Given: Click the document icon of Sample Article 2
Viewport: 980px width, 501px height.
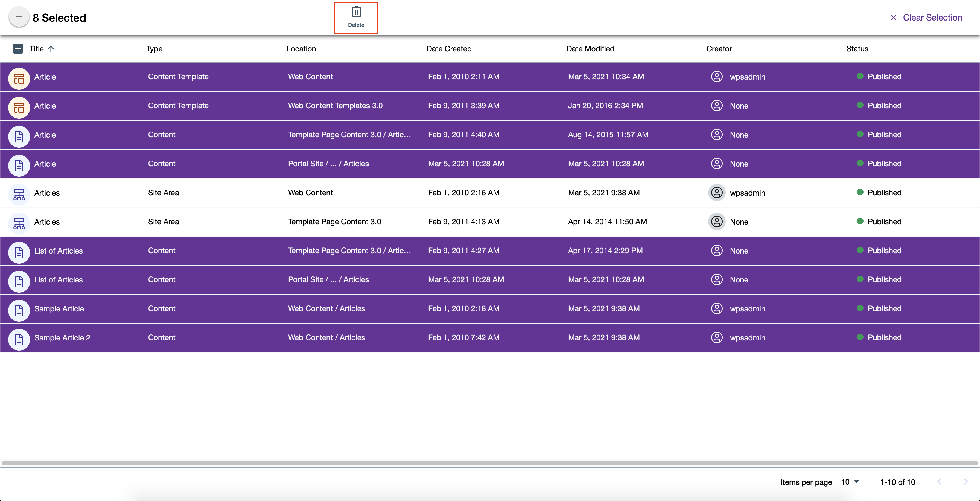Looking at the screenshot, I should [x=19, y=339].
